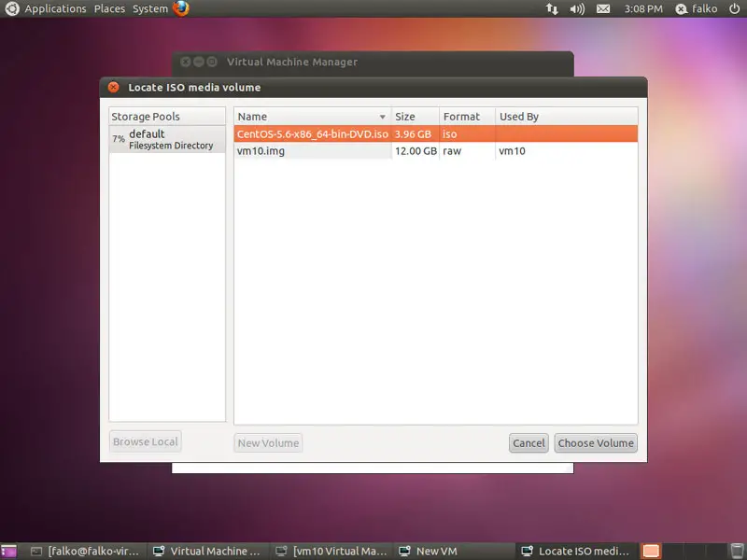This screenshot has height=560, width=747.
Task: Click the 12.00 GB size cell
Action: pos(416,151)
